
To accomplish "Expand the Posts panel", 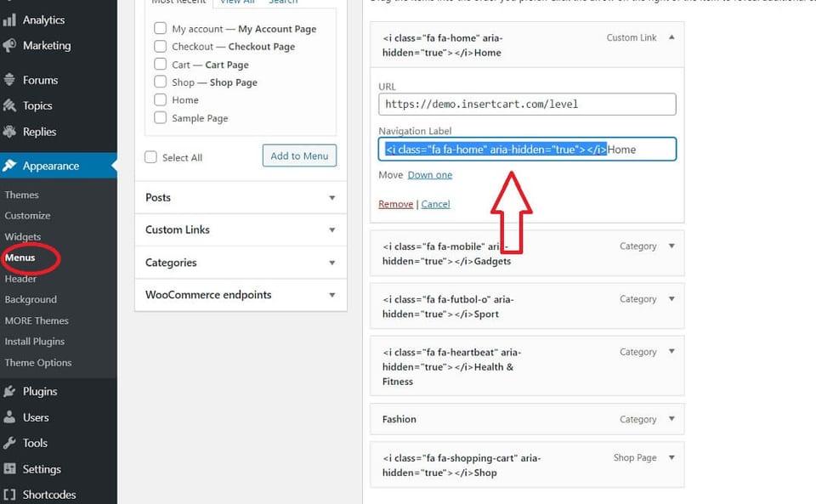I will [x=241, y=198].
